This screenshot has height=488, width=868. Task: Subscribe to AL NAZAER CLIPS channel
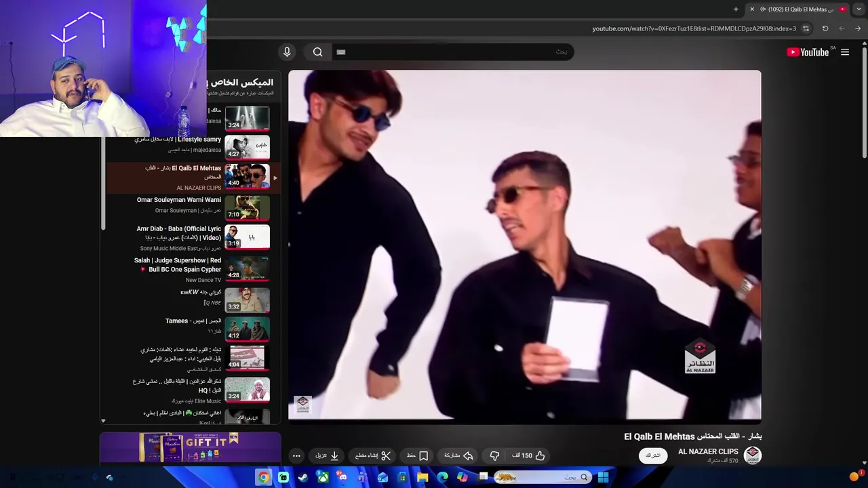(653, 455)
